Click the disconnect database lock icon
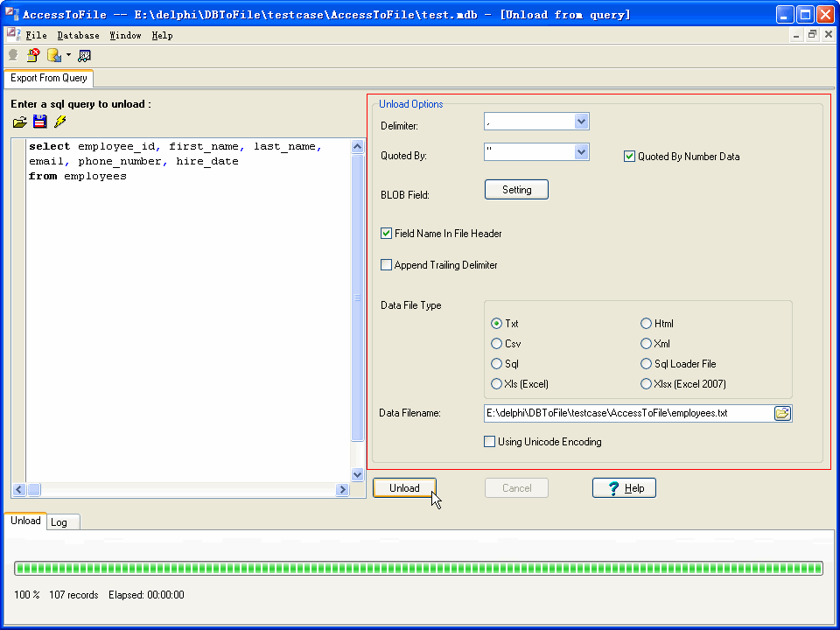840x630 pixels. (x=33, y=55)
